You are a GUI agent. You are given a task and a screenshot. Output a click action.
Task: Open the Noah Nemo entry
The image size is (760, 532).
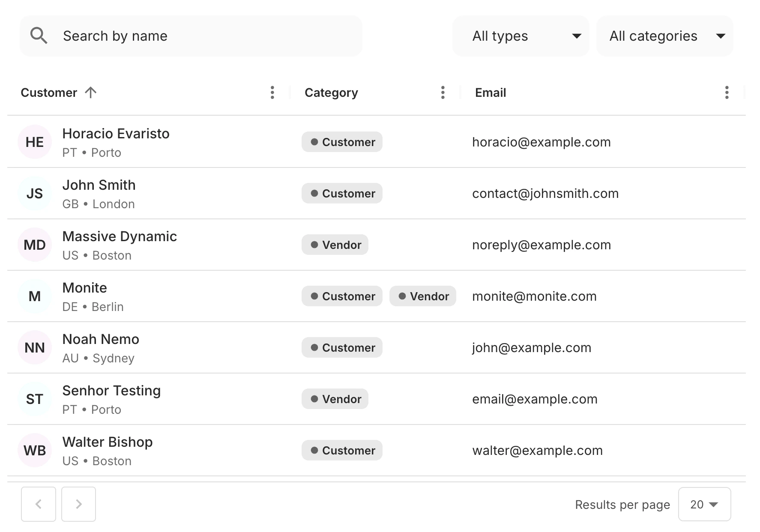101,340
